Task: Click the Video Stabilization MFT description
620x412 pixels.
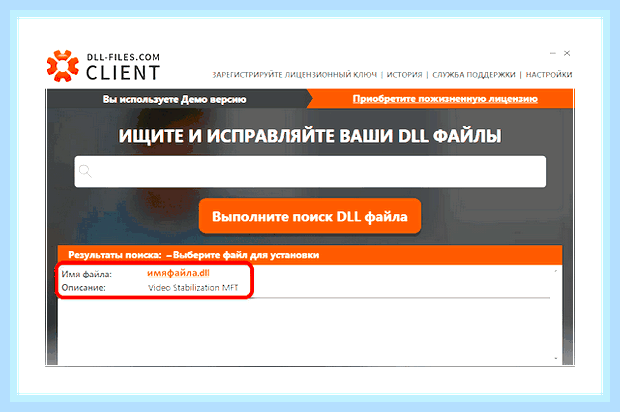Action: click(x=193, y=288)
